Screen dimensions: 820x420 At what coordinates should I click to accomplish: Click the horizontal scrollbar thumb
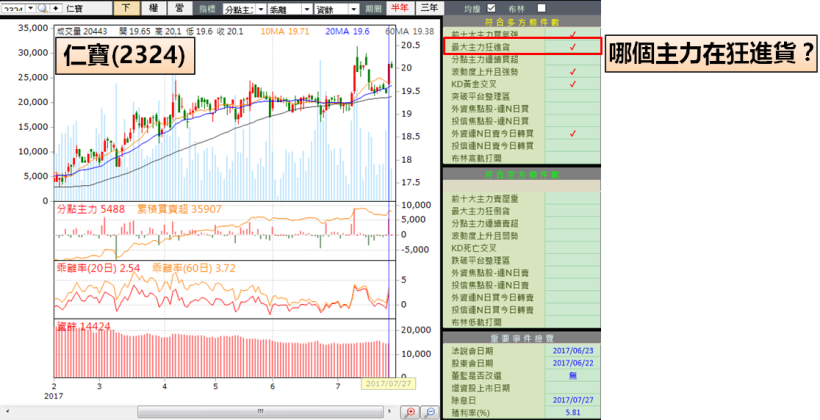[261, 411]
